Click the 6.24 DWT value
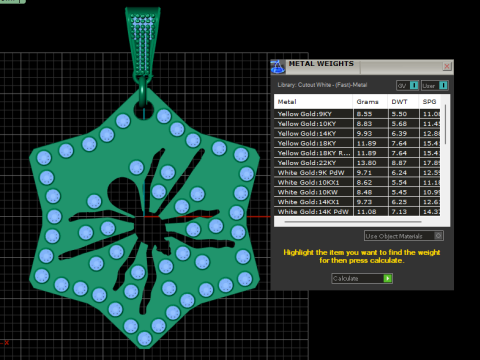 (399, 173)
